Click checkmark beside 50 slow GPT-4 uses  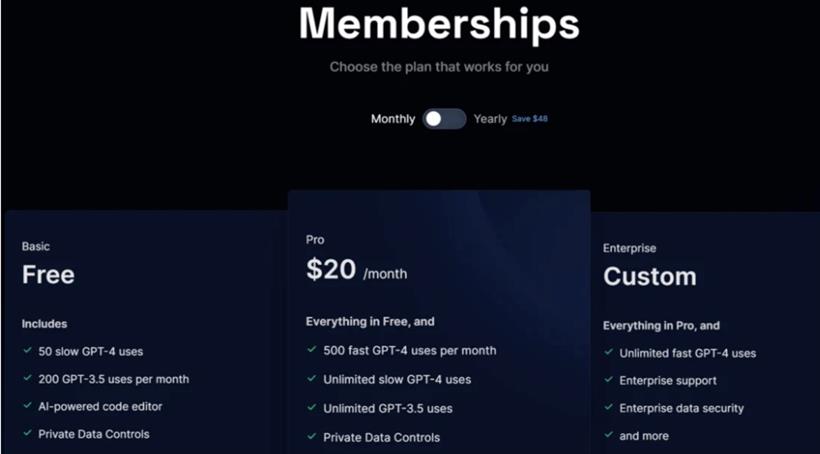pos(28,350)
